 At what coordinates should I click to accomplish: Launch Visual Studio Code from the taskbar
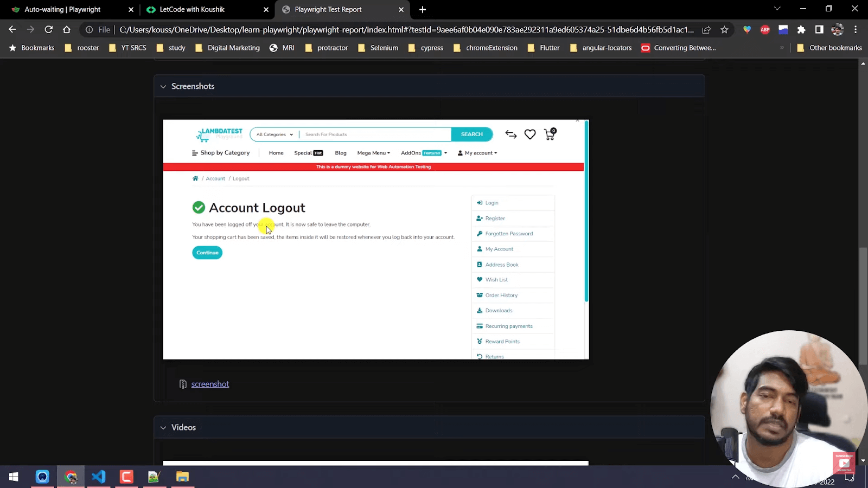[98, 476]
